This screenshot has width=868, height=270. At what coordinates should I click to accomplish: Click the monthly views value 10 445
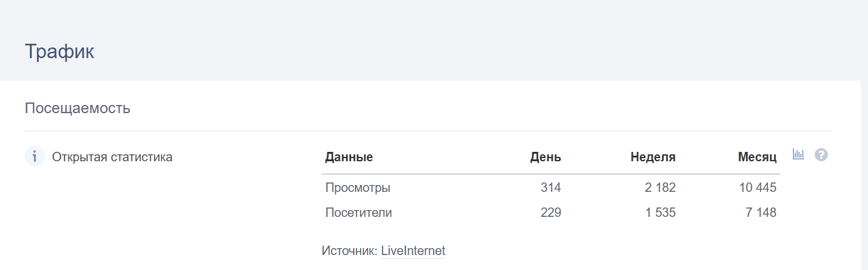[757, 187]
